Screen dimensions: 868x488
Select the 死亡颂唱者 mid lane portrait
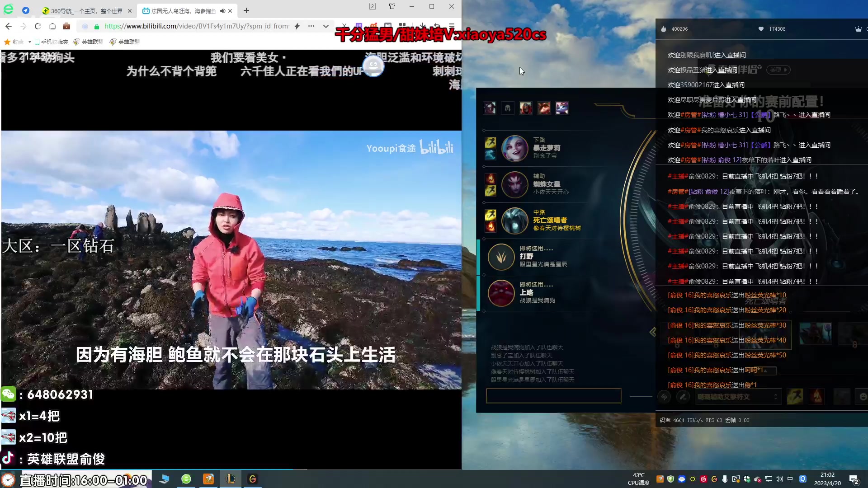[514, 221]
